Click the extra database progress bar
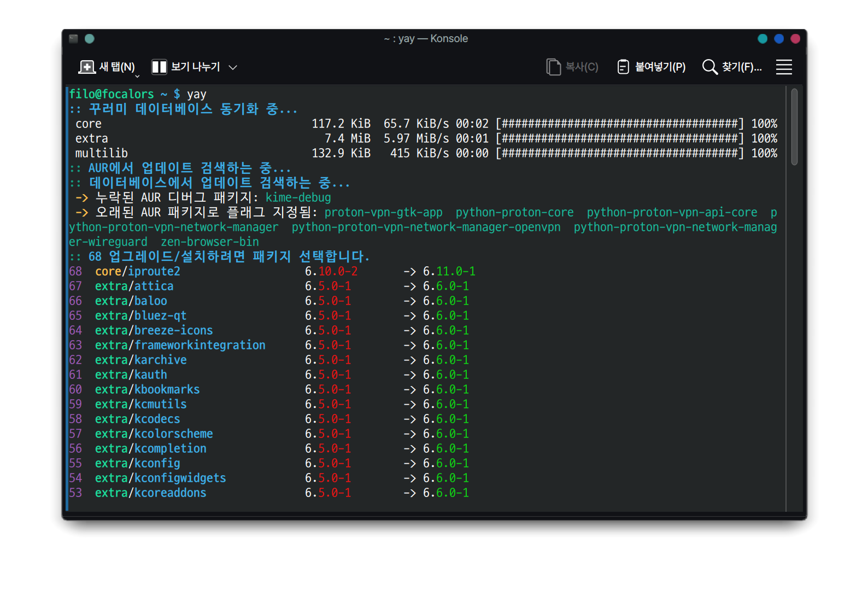868x590 pixels. [620, 138]
